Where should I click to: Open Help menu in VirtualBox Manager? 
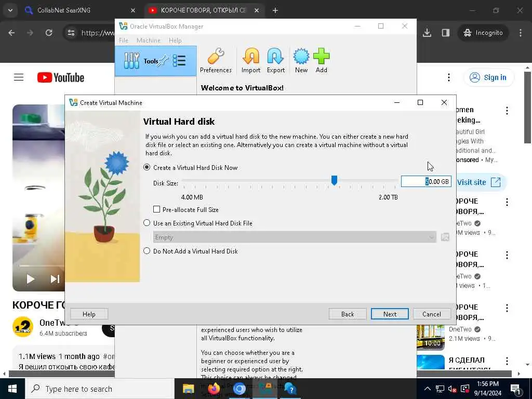(175, 41)
